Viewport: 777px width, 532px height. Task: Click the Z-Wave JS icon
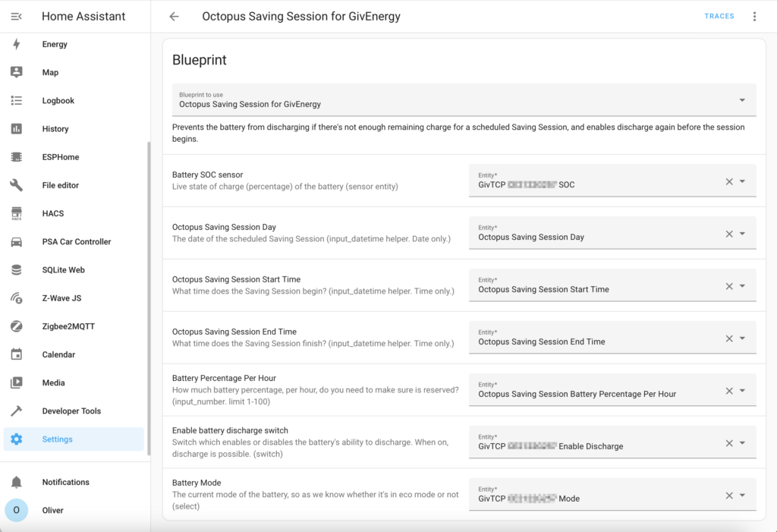point(17,298)
